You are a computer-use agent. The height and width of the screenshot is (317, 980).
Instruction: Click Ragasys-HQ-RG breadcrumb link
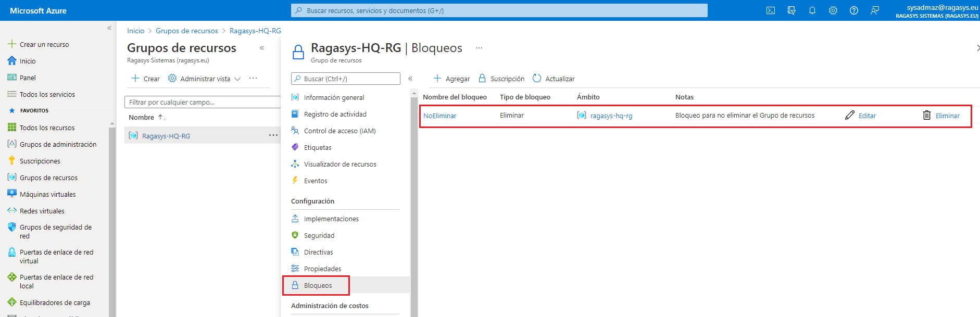point(255,31)
